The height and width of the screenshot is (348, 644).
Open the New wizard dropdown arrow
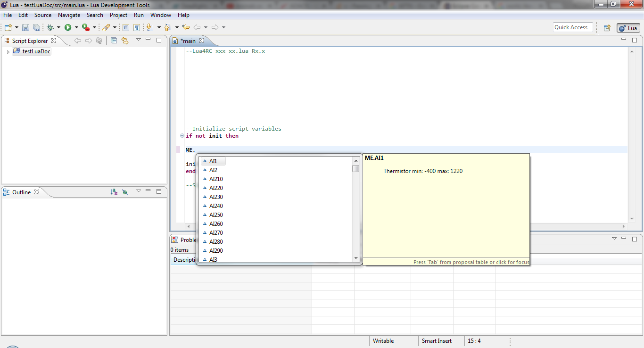point(17,27)
